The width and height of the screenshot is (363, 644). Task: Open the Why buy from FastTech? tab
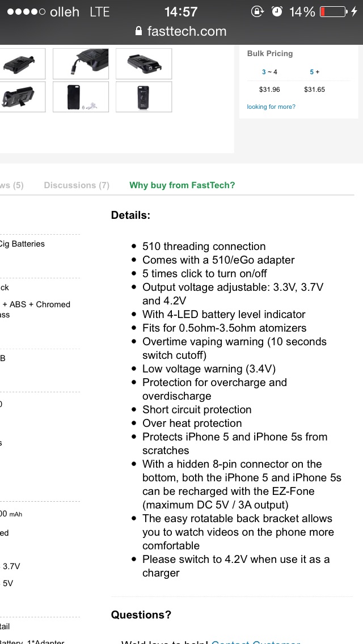(x=182, y=185)
